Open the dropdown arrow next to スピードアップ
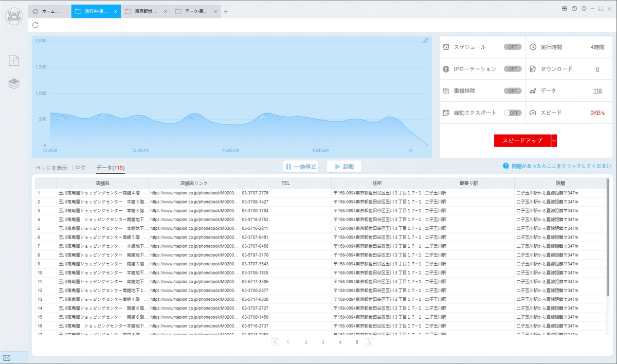Viewport: 617px width, 364px height. pyautogui.click(x=554, y=141)
